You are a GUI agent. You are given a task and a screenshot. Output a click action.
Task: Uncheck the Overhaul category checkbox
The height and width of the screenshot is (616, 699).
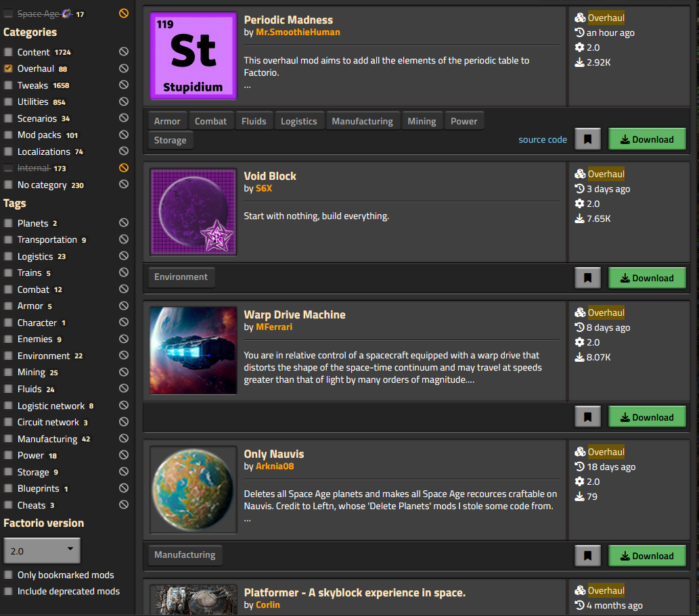(x=8, y=68)
